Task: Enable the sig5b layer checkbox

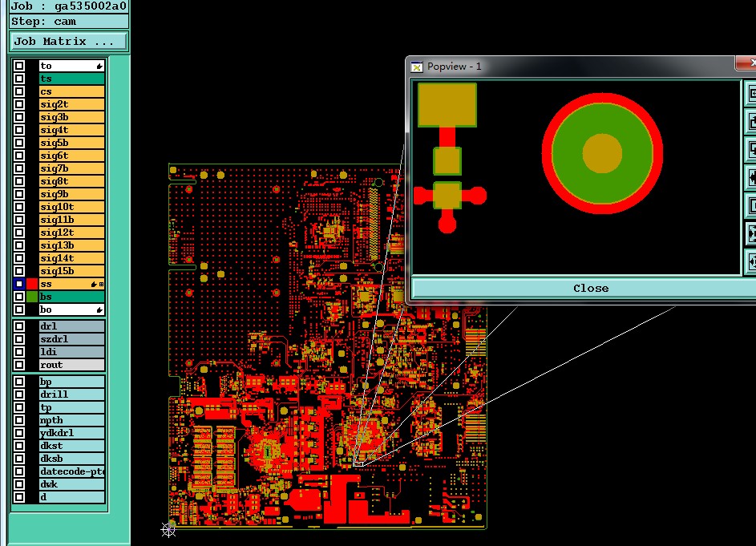Action: point(18,143)
